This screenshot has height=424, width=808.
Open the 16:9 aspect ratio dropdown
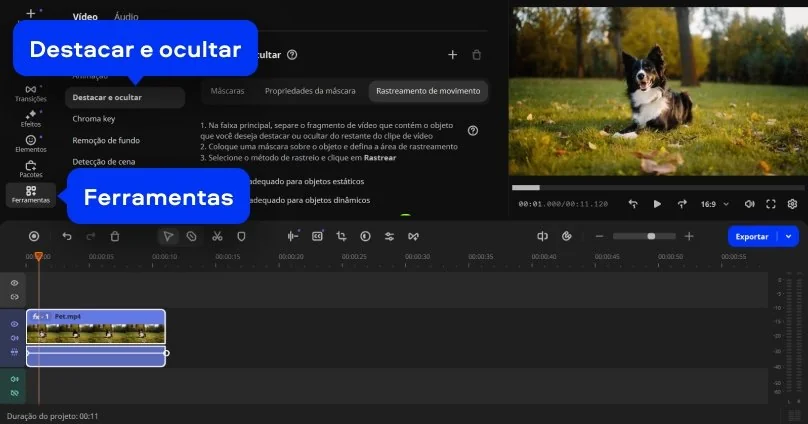click(712, 204)
